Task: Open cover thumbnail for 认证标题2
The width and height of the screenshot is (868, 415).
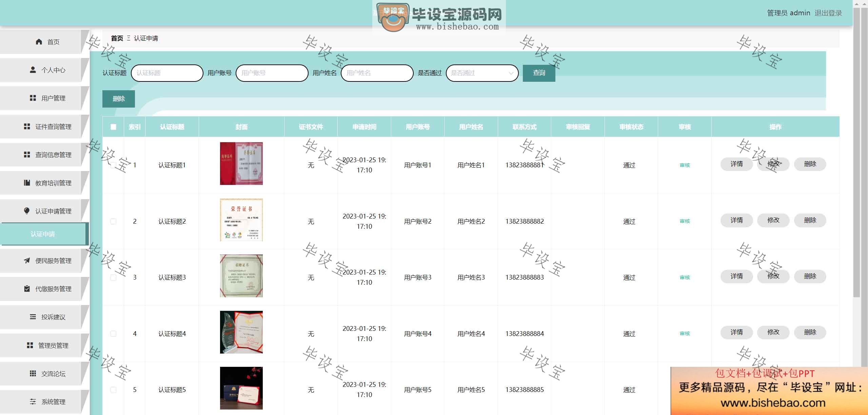Action: pos(241,220)
